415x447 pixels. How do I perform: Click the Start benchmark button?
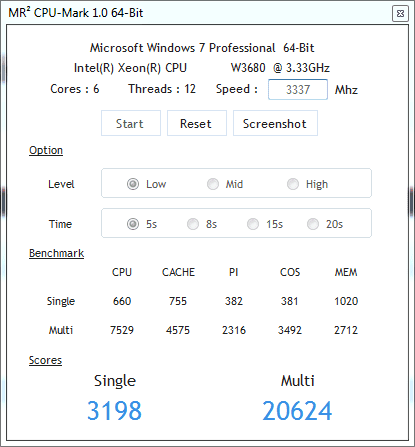pos(131,123)
